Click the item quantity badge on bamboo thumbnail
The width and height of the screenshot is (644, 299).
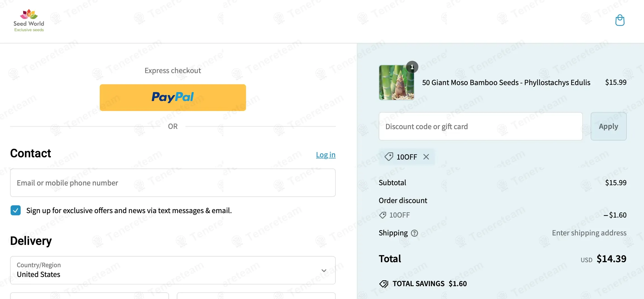click(412, 67)
